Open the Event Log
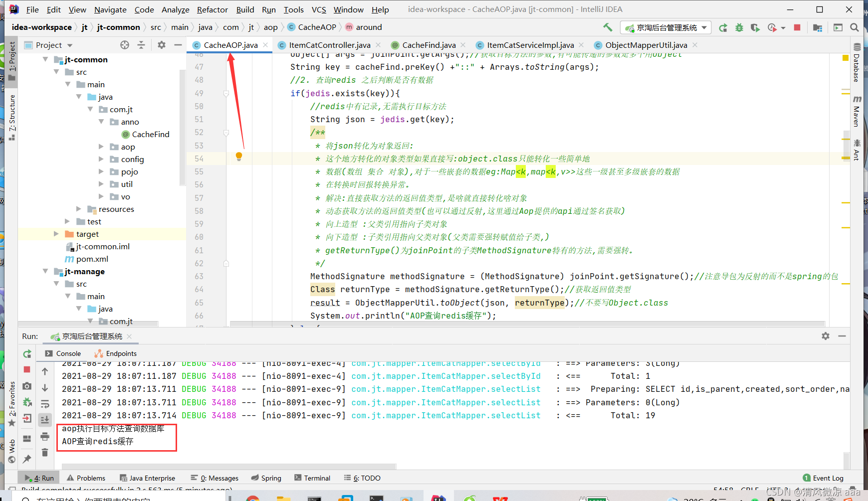Screen dimensions: 868x501 [x=823, y=478]
